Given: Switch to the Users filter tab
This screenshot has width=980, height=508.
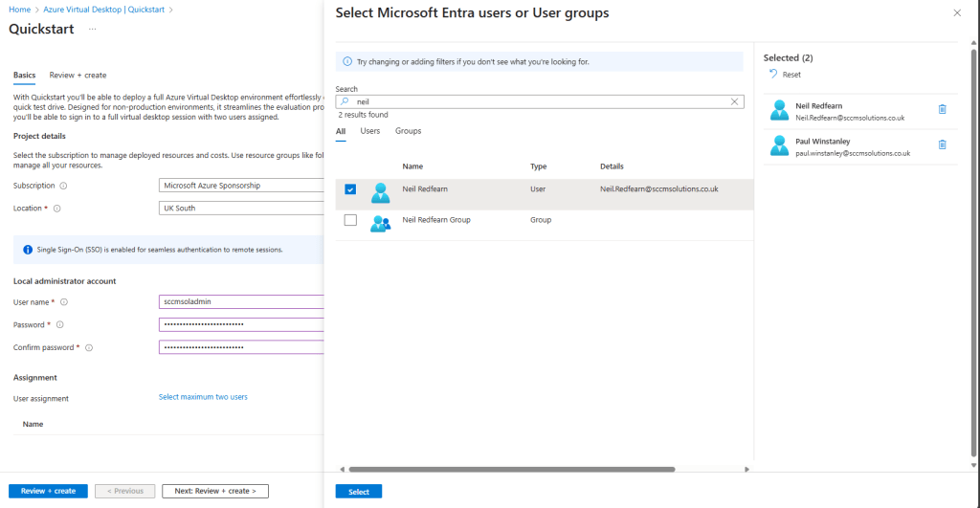Looking at the screenshot, I should [x=369, y=131].
